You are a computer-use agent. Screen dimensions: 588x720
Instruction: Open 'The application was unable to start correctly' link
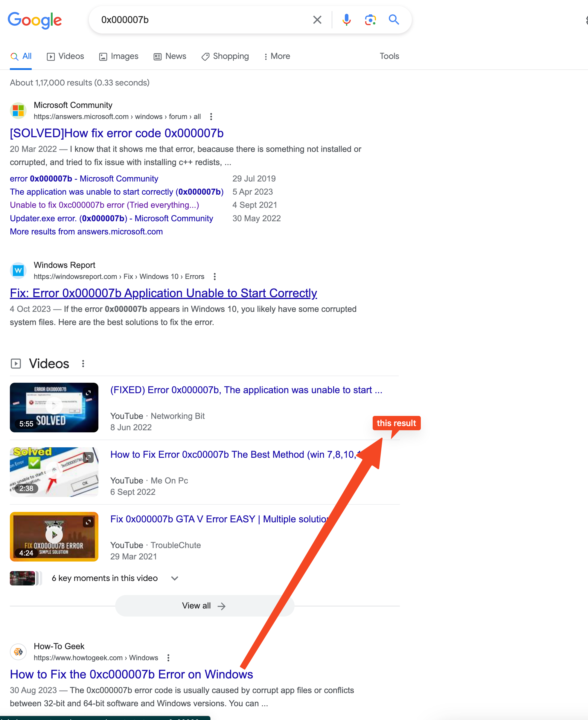tap(117, 192)
